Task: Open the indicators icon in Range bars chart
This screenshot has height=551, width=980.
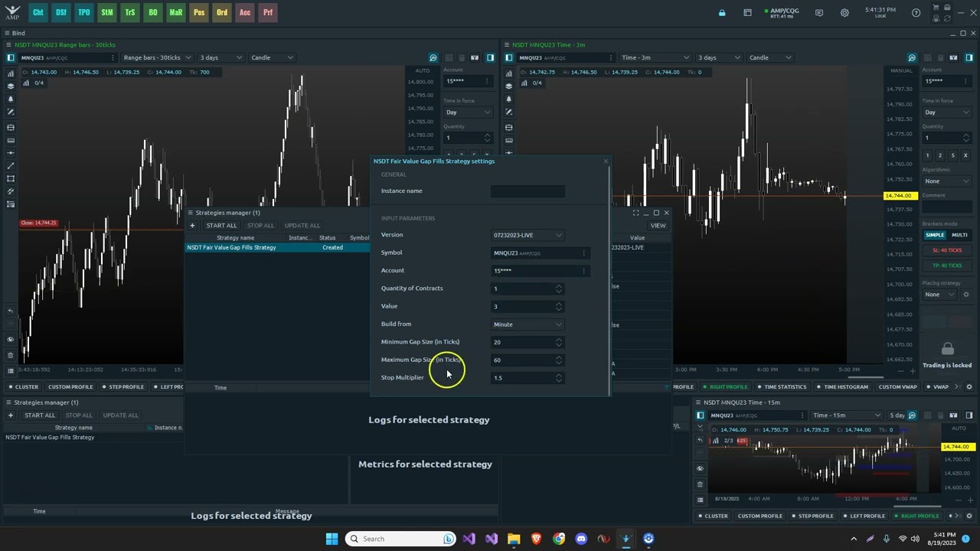Action: (11, 73)
